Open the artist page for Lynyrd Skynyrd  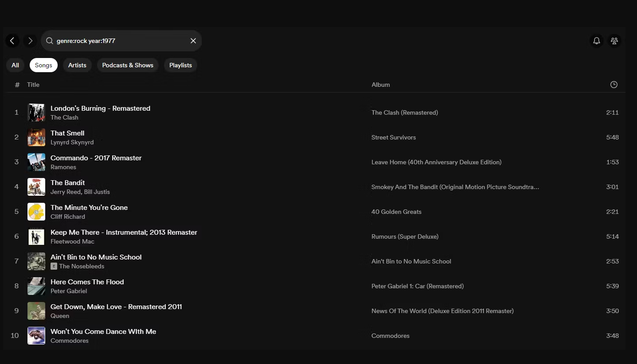point(72,142)
